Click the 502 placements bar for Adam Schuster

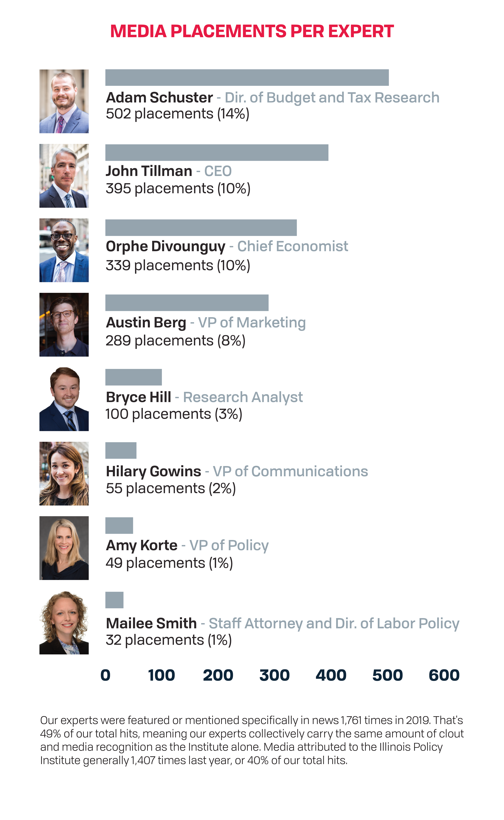(247, 77)
